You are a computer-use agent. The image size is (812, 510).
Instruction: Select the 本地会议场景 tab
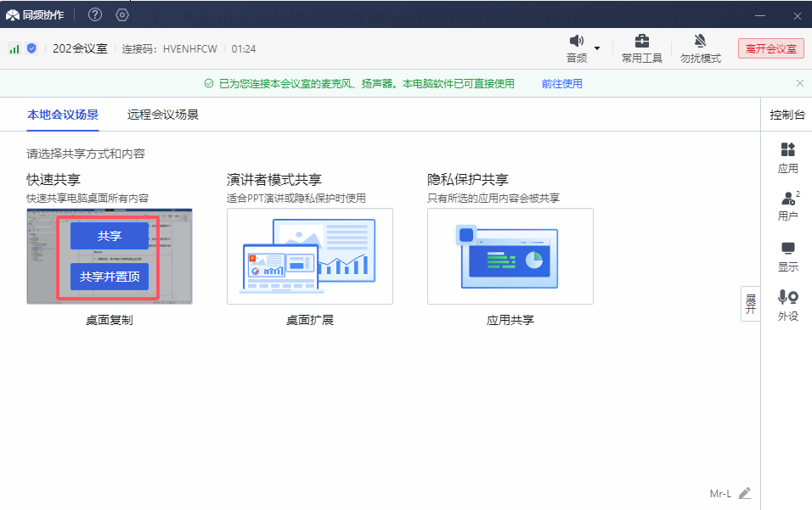pos(63,115)
